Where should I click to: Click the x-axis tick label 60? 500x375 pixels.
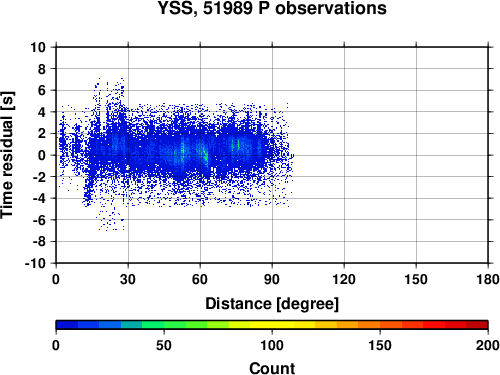[x=200, y=279]
